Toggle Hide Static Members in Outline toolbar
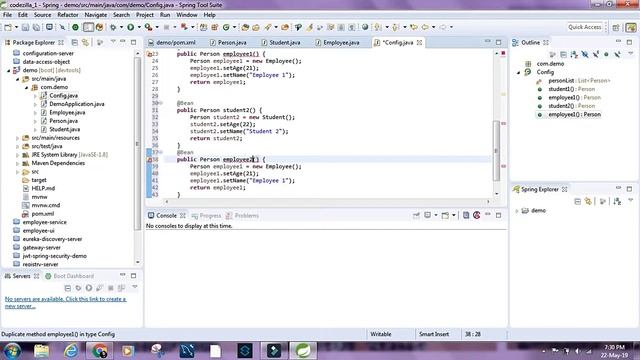The width and height of the screenshot is (640, 360). click(x=596, y=54)
